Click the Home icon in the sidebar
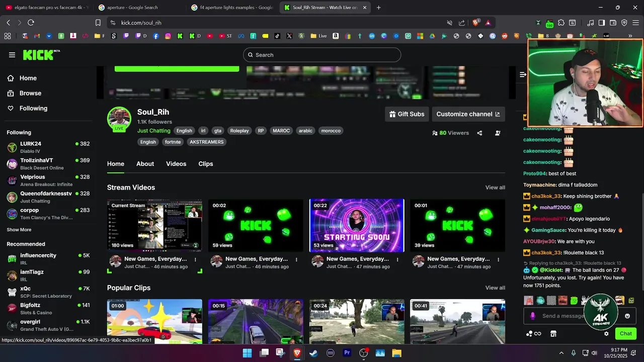This screenshot has height=362, width=644. click(x=11, y=78)
